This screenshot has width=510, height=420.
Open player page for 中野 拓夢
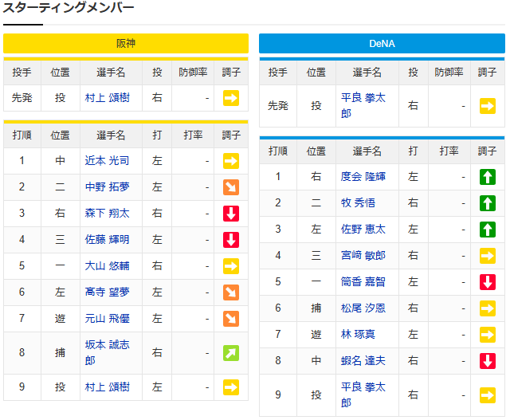pos(108,186)
